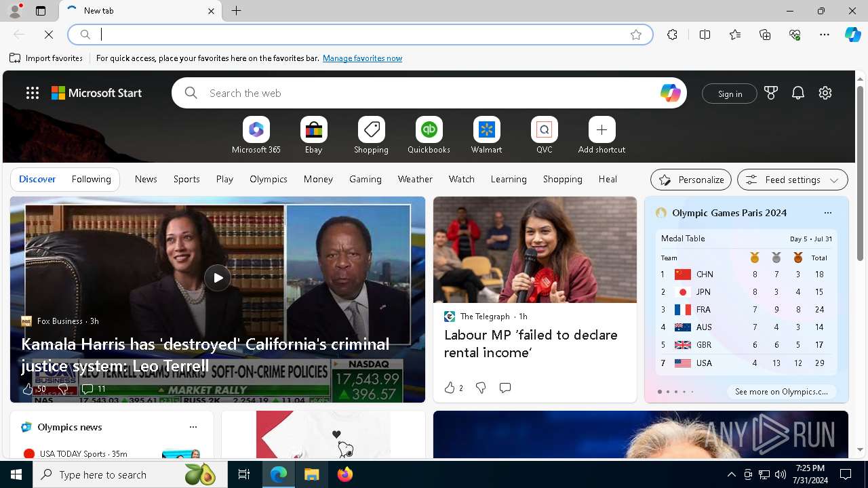
Task: Open the browser profile icon
Action: point(14,11)
